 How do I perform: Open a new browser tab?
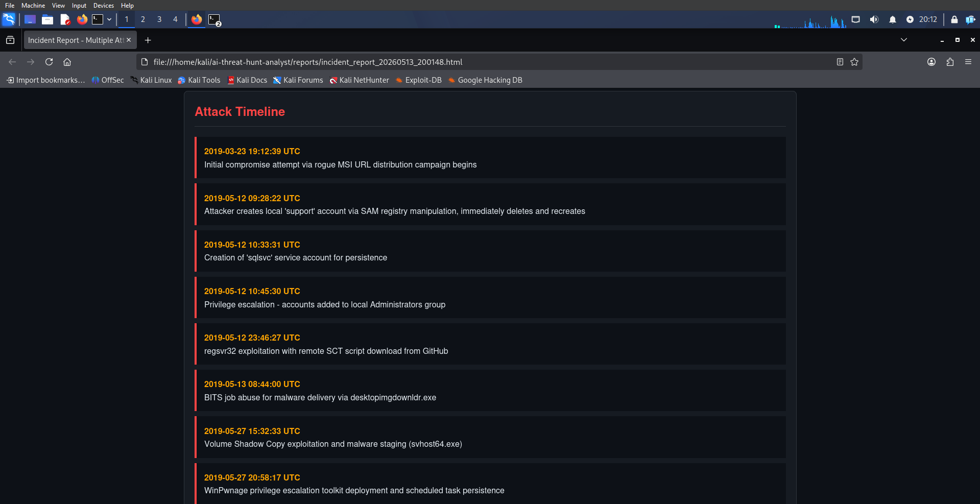[x=148, y=40]
